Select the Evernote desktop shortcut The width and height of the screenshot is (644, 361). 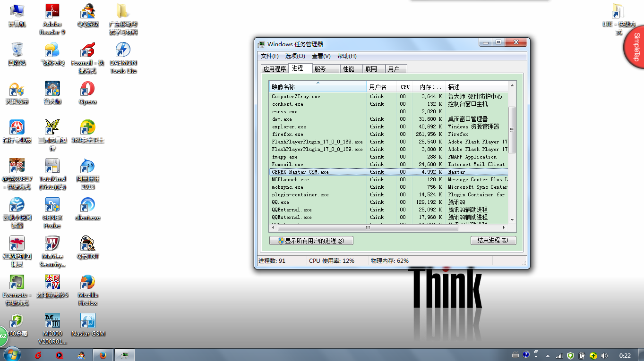click(17, 290)
